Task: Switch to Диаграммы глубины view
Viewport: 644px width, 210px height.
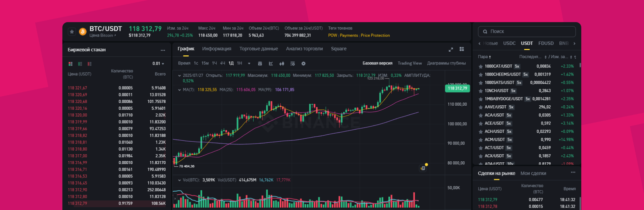Action: point(446,63)
